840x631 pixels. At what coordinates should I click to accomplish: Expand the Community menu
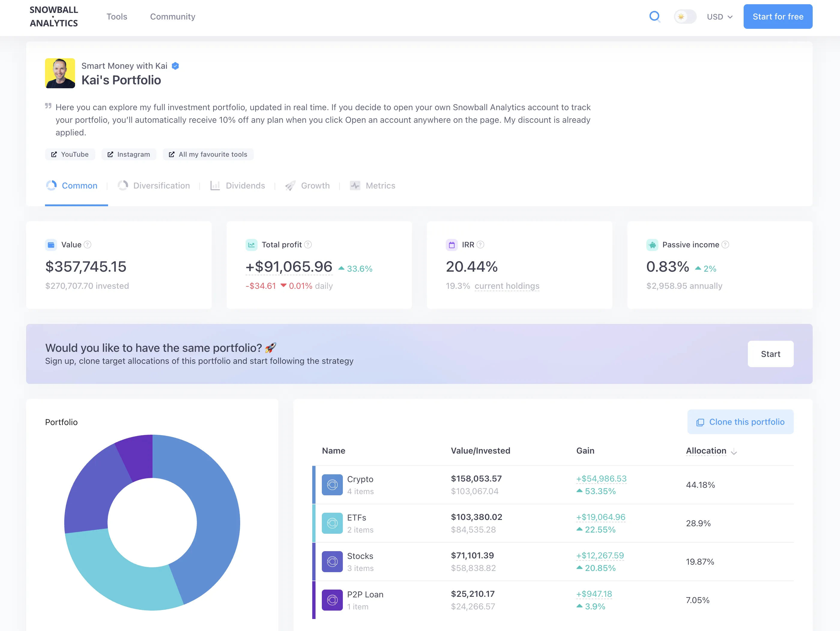[172, 17]
